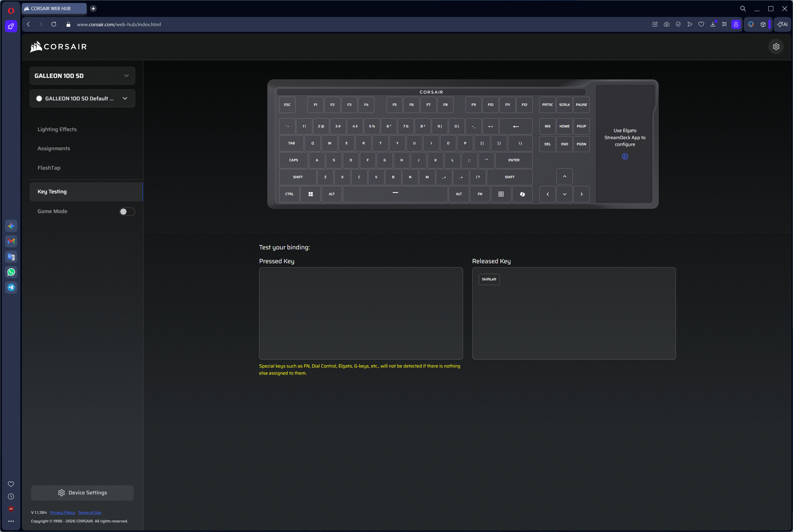
Task: Open Device Settings
Action: point(82,492)
